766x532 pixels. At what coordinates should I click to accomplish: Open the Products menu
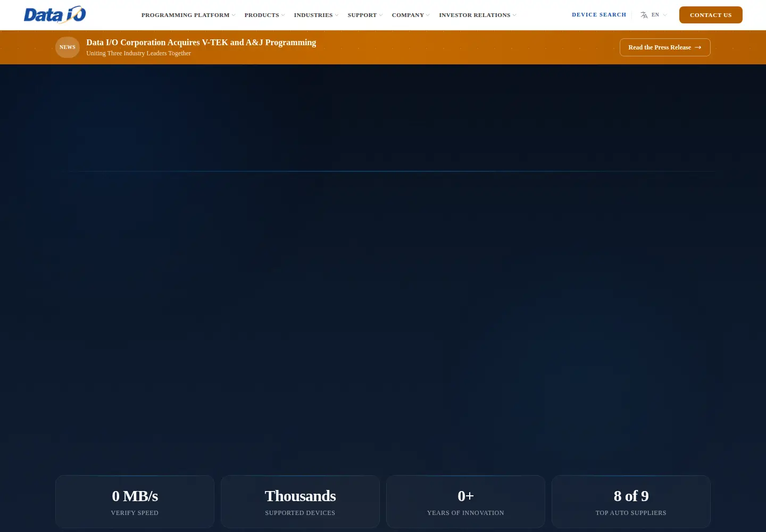pos(264,15)
